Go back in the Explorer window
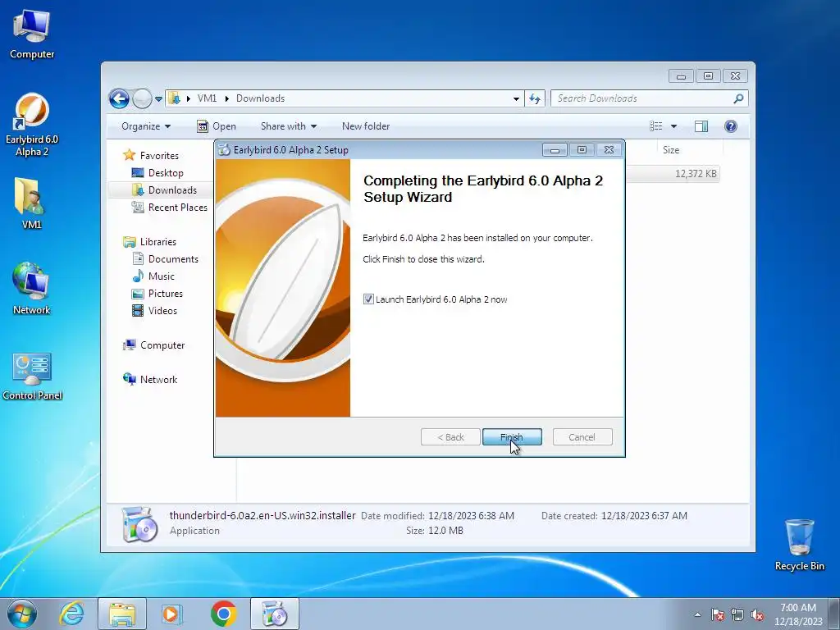The height and width of the screenshot is (630, 840). point(119,98)
